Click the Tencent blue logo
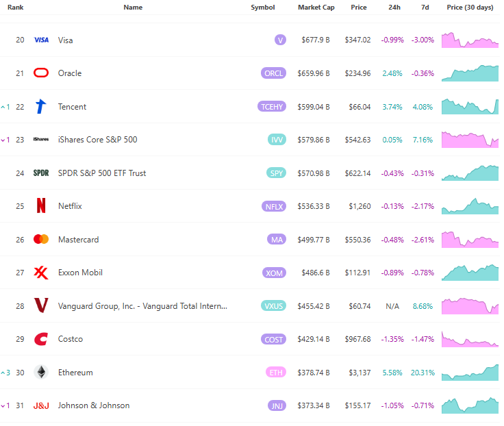The width and height of the screenshot is (504, 426). 41,106
